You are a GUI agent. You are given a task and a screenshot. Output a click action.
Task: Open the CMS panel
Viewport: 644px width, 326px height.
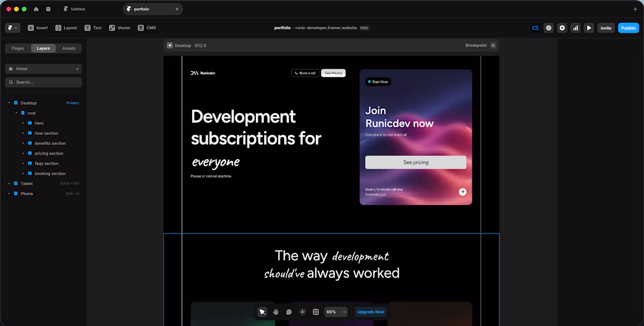click(x=146, y=28)
